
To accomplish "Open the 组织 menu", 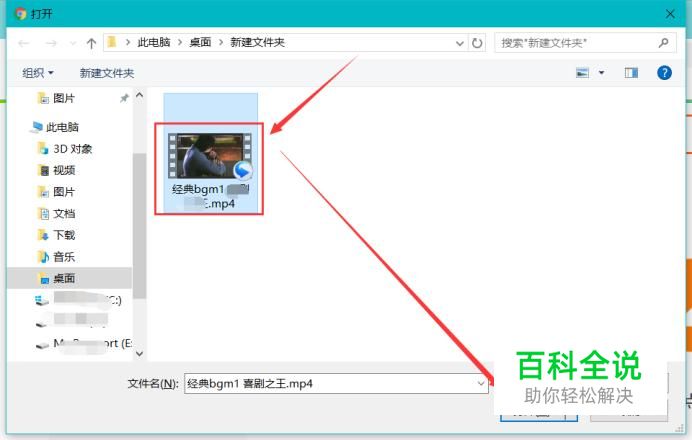I will tap(38, 73).
